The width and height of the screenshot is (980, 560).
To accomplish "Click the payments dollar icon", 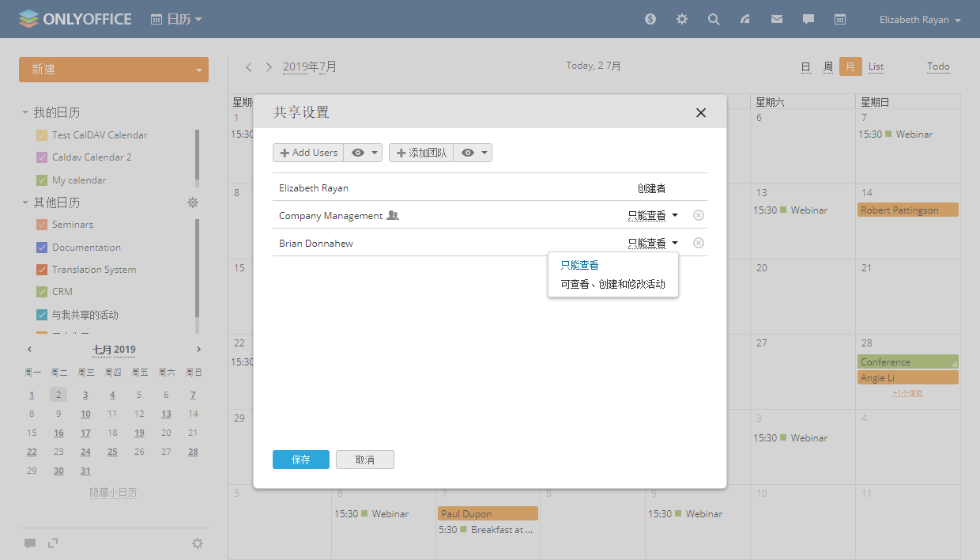I will [650, 19].
